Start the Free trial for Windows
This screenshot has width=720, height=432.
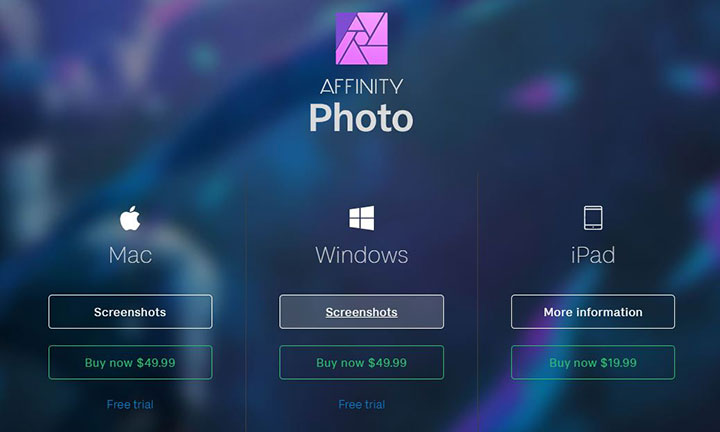pos(361,404)
